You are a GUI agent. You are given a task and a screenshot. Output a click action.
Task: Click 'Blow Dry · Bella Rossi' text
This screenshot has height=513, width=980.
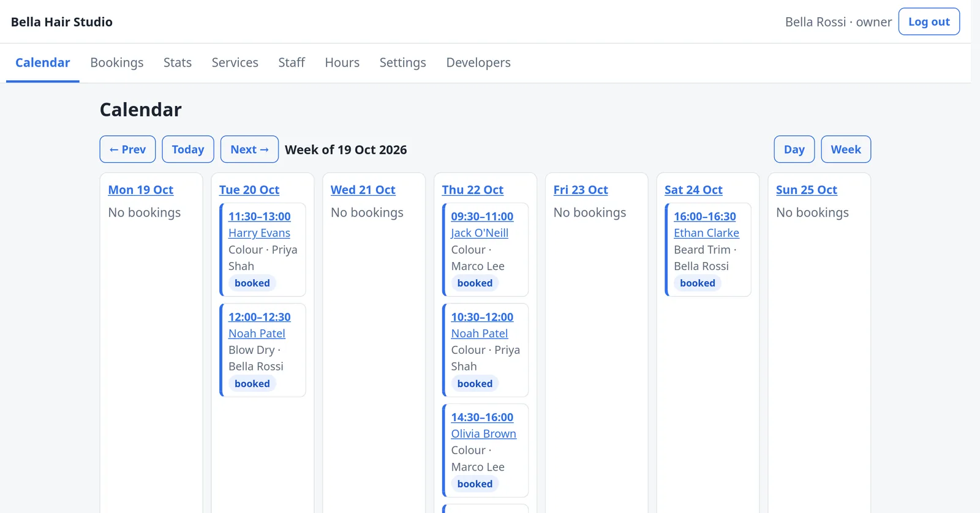(x=256, y=358)
